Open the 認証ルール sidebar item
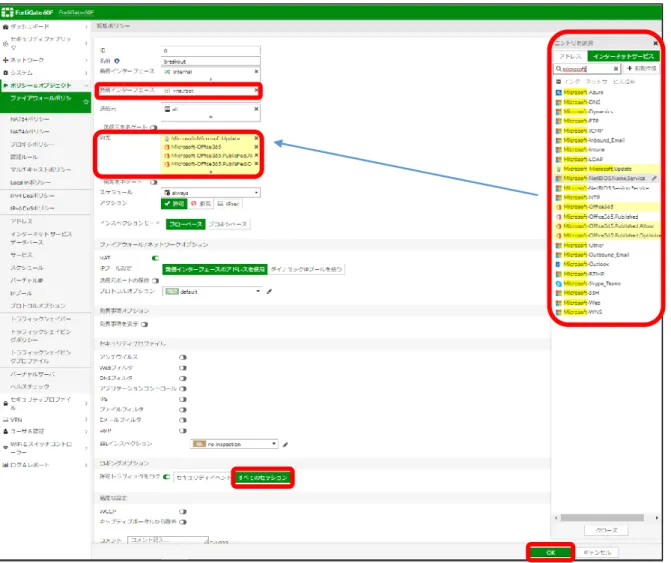This screenshot has width=671, height=563. coord(24,157)
